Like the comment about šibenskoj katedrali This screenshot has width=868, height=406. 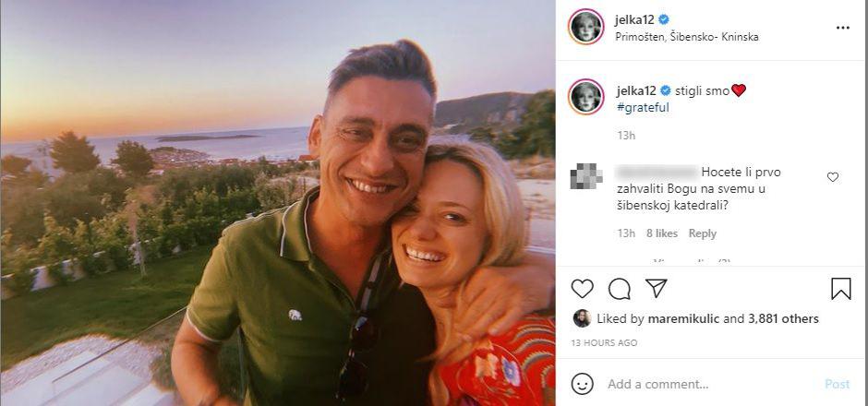click(833, 177)
